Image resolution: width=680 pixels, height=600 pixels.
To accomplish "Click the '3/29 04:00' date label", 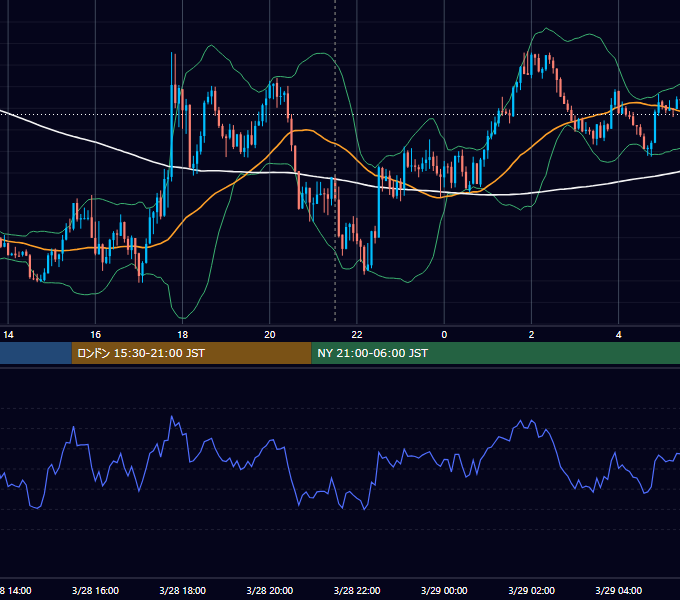I will tap(618, 590).
